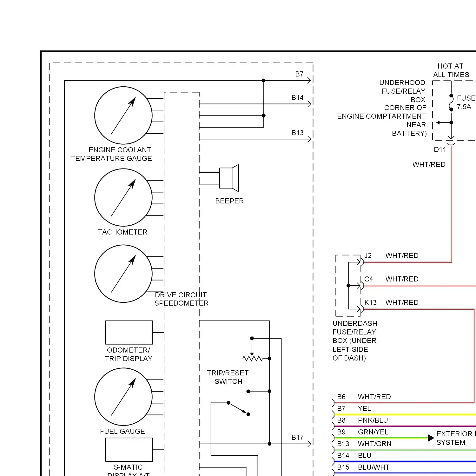This screenshot has height=476, width=476.
Task: Click the speedometer gauge circle symbol
Action: click(x=123, y=274)
